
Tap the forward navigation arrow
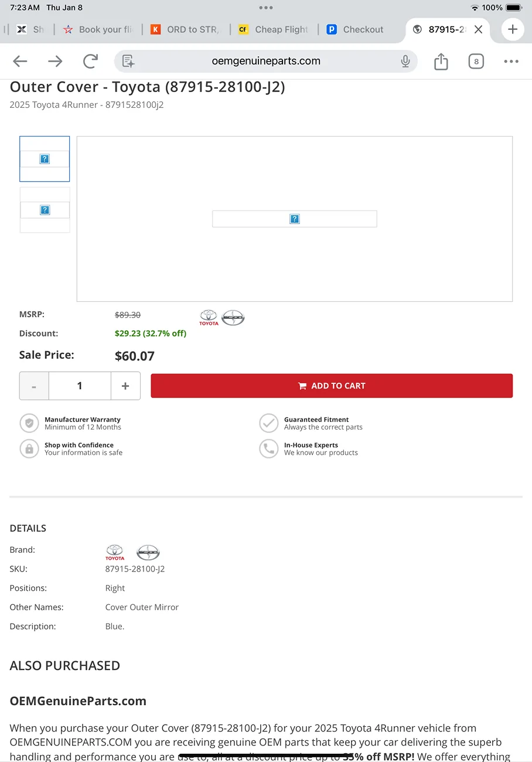[x=55, y=61]
